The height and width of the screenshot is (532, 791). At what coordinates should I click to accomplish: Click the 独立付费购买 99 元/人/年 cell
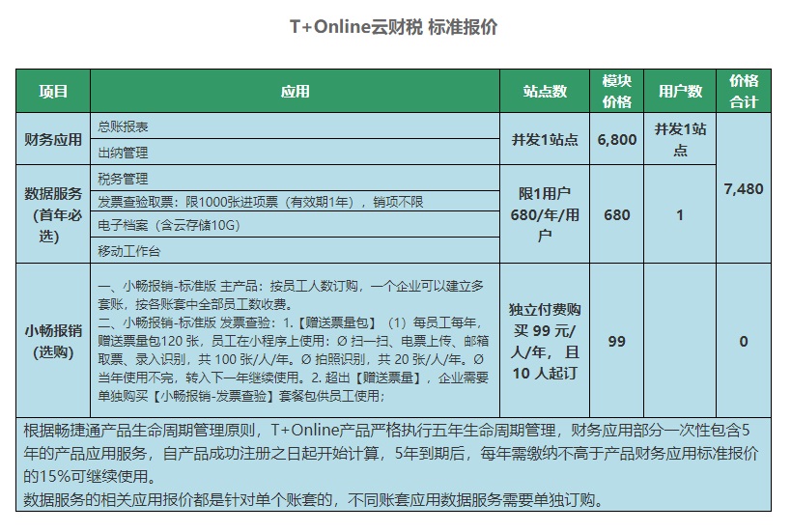pyautogui.click(x=545, y=341)
